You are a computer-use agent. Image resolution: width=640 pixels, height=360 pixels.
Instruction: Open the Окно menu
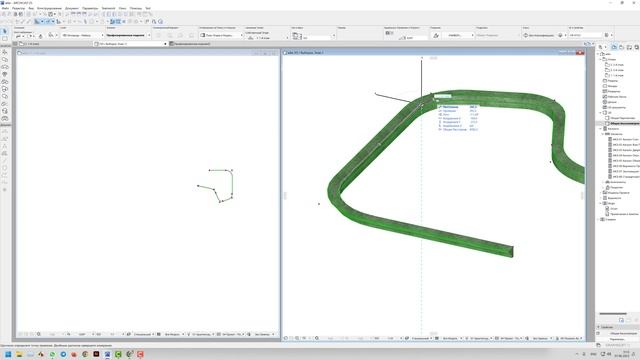pyautogui.click(x=122, y=8)
